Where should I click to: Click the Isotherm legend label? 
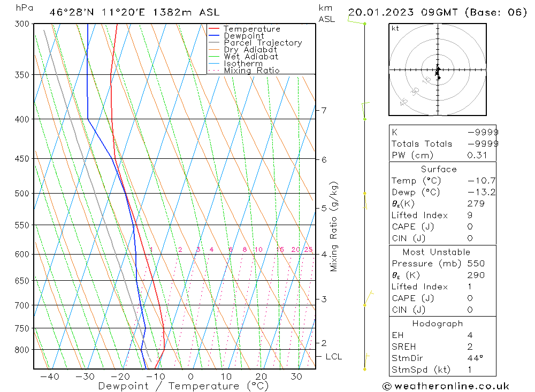pyautogui.click(x=243, y=64)
